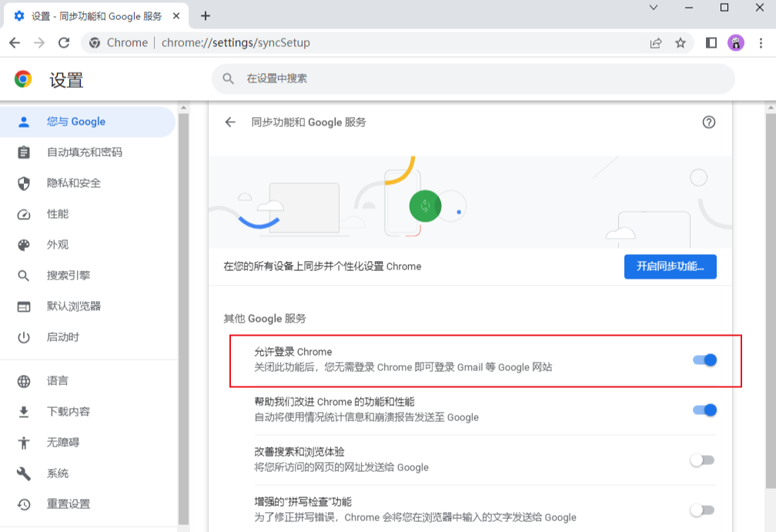
Task: Click the wrench icon for 系统
Action: click(24, 473)
